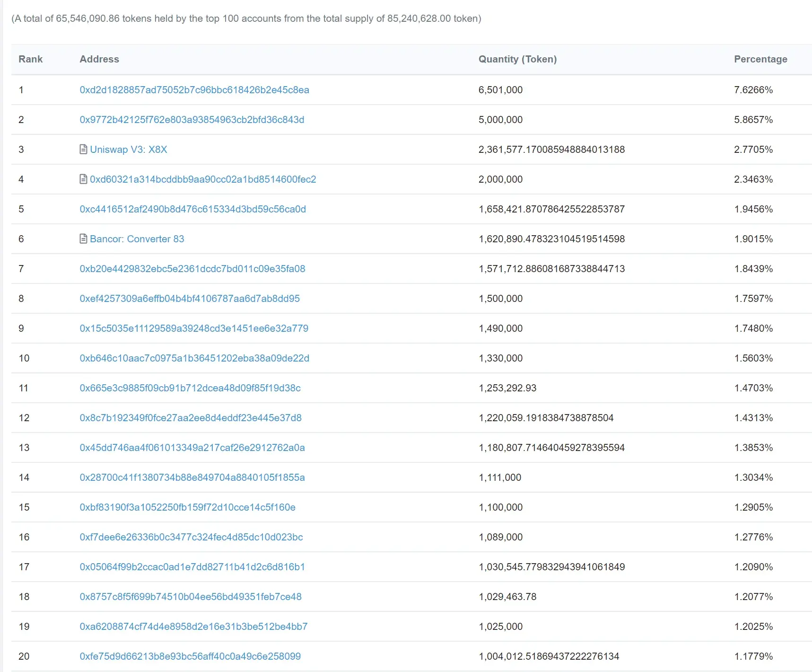Viewport: 812px width, 672px height.
Task: Select quantity value 2,000,000
Action: [501, 179]
